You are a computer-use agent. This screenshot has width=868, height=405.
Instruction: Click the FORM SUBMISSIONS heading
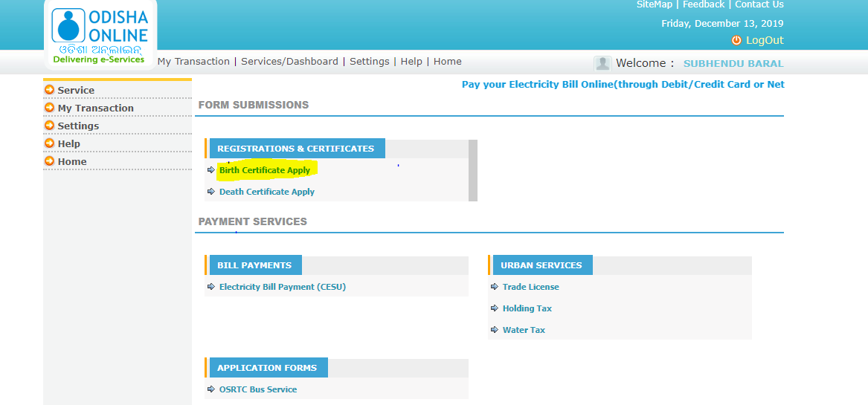tap(254, 105)
